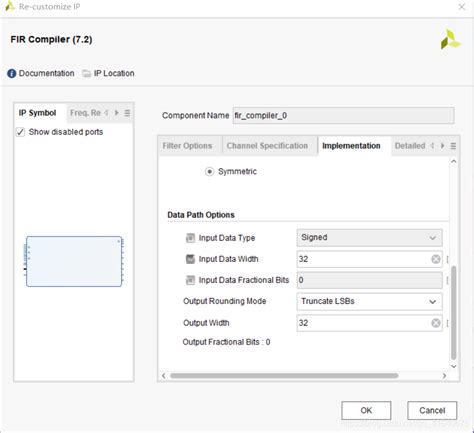474x433 pixels.
Task: Switch to the IP Symbol tab
Action: click(37, 113)
